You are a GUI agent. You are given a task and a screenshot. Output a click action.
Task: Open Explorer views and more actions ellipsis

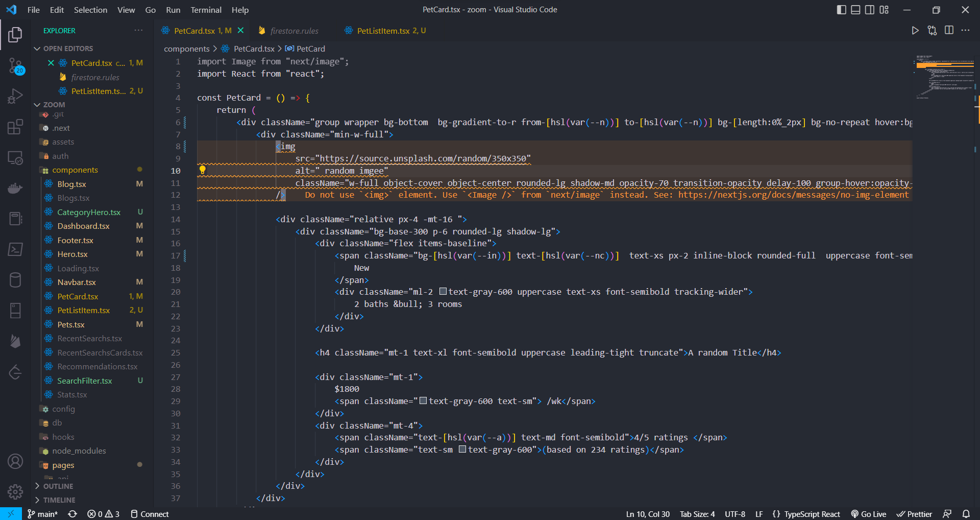(138, 31)
